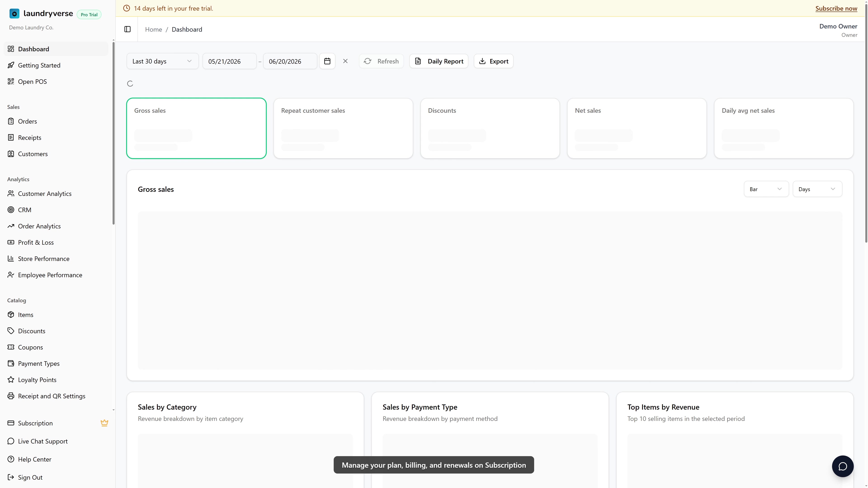Open Live Chat Support

pos(56,441)
